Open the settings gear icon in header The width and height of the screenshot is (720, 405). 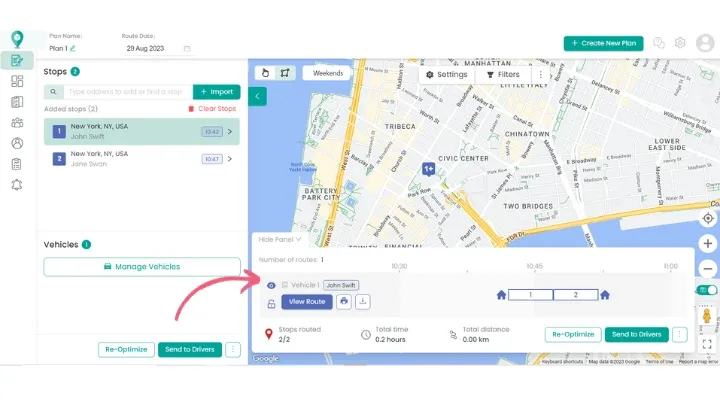tap(680, 43)
